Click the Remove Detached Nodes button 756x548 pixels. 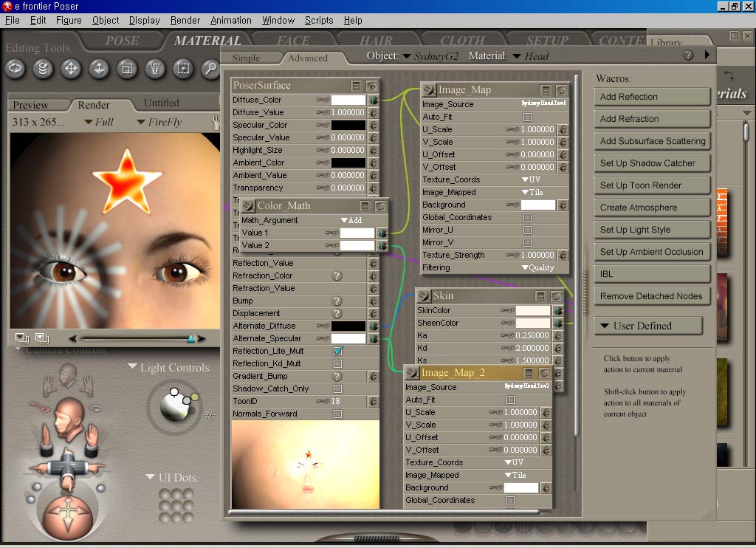coord(652,297)
